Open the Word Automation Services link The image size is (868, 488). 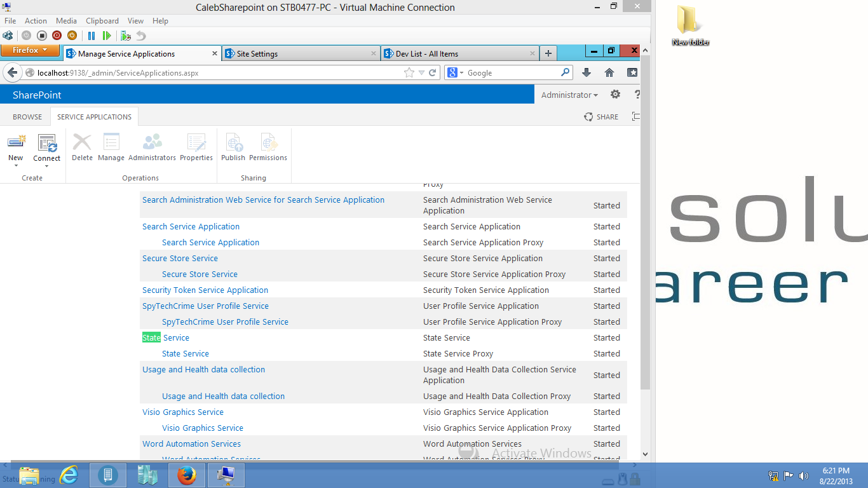[x=191, y=444]
